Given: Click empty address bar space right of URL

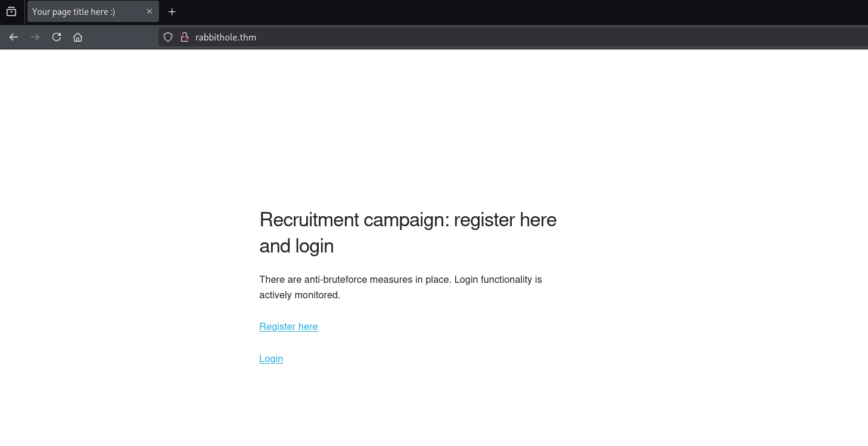Looking at the screenshot, I should click(536, 37).
